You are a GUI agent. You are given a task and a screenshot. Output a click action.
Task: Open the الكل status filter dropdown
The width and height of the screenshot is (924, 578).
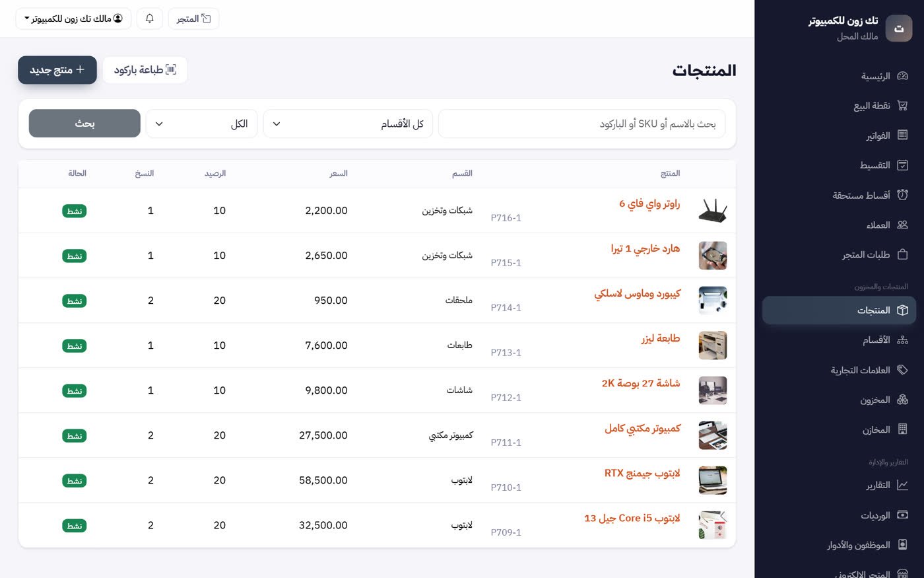(201, 124)
